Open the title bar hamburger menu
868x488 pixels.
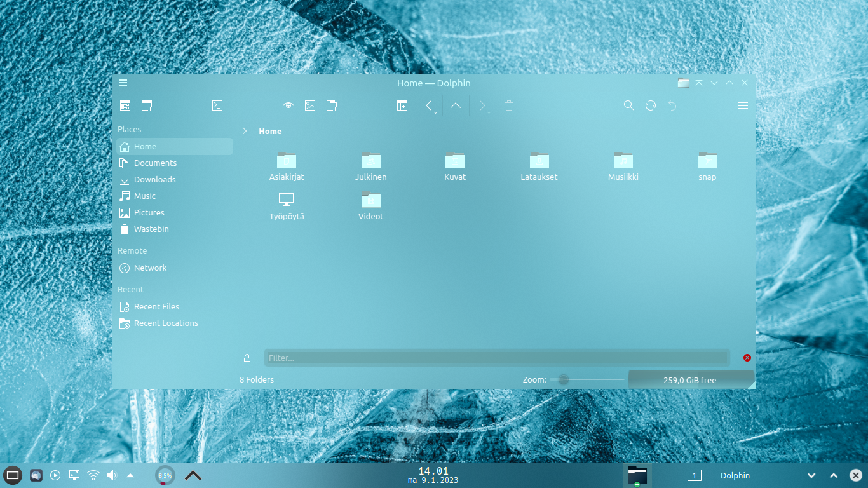point(123,83)
